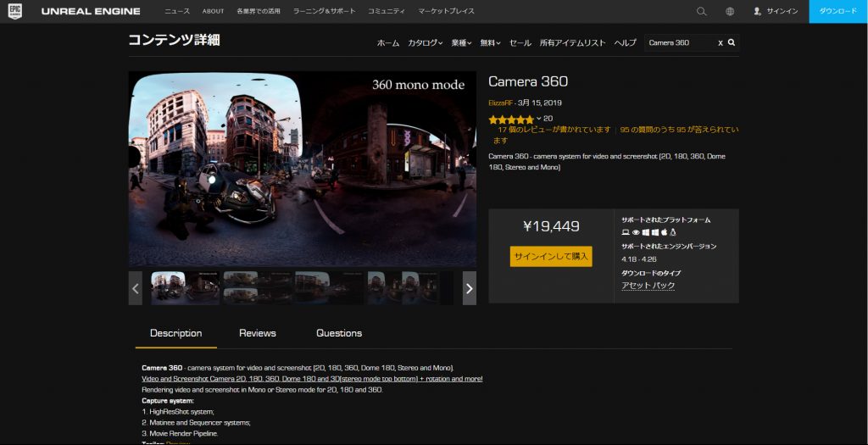
Task: Show next thumbnails with right arrow
Action: [x=470, y=288]
